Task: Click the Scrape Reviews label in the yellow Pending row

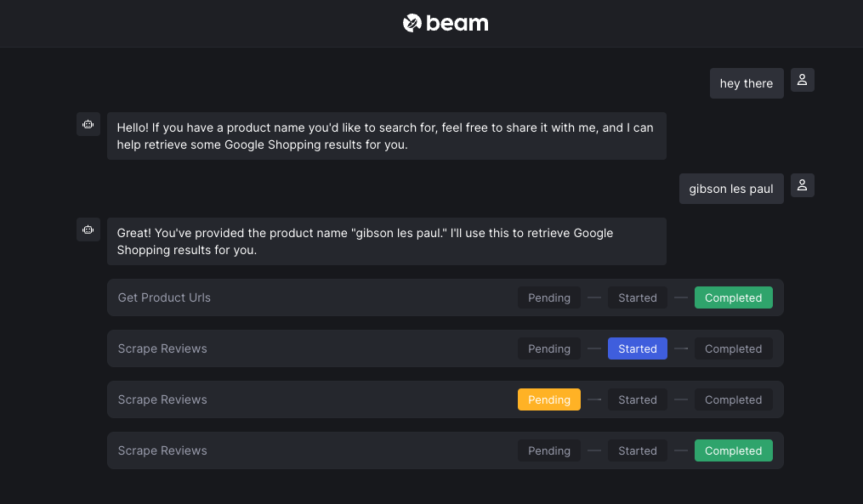Action: click(162, 399)
